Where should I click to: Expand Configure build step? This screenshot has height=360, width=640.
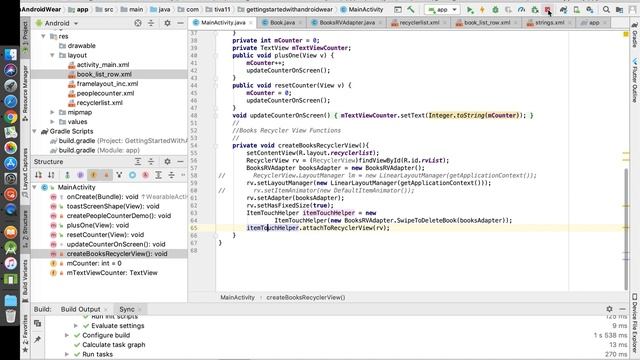click(67, 335)
